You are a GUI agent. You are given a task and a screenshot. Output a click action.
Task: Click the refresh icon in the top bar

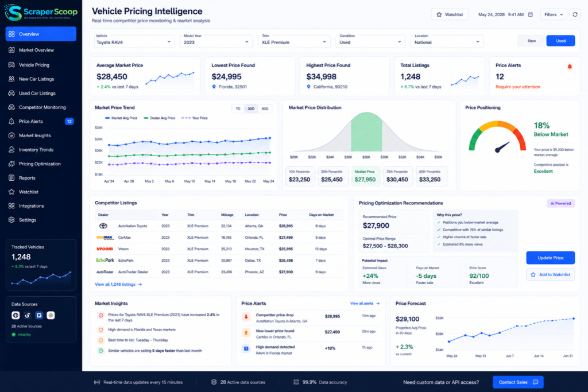pyautogui.click(x=575, y=14)
